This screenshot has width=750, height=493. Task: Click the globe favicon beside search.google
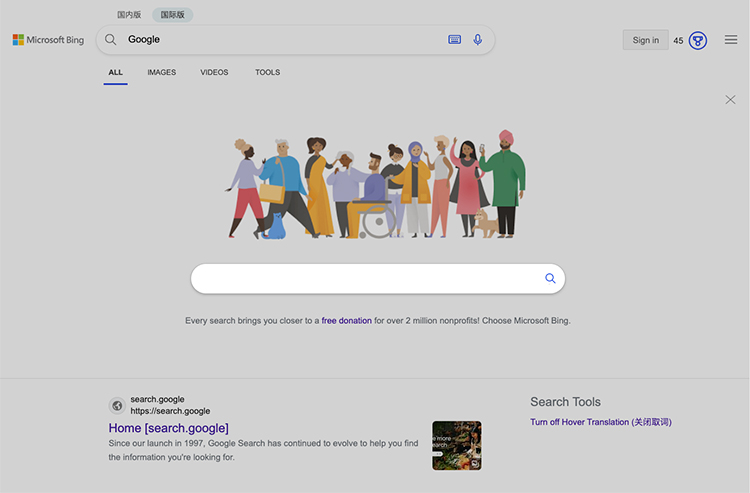[117, 405]
